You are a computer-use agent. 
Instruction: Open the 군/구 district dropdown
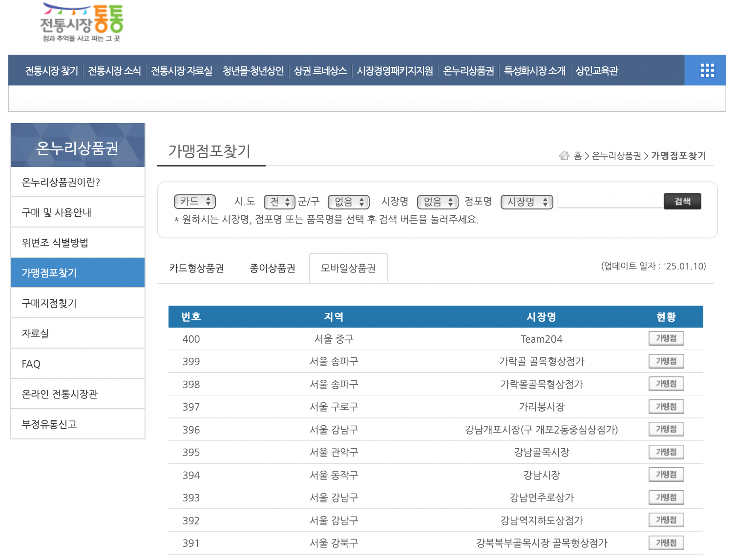(x=349, y=202)
